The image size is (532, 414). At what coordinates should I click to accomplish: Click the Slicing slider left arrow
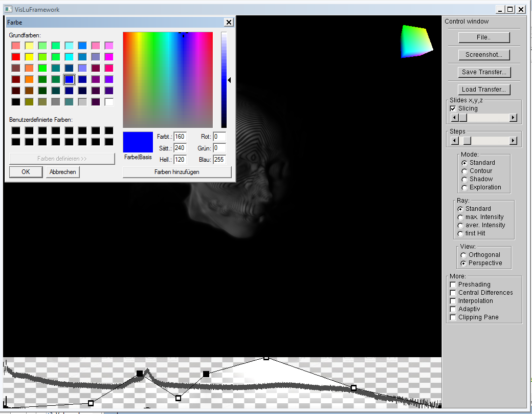coord(454,117)
